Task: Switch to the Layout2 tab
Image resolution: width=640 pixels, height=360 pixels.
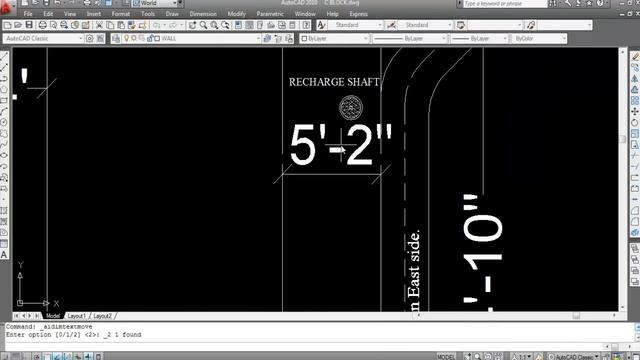Action: (x=102, y=316)
